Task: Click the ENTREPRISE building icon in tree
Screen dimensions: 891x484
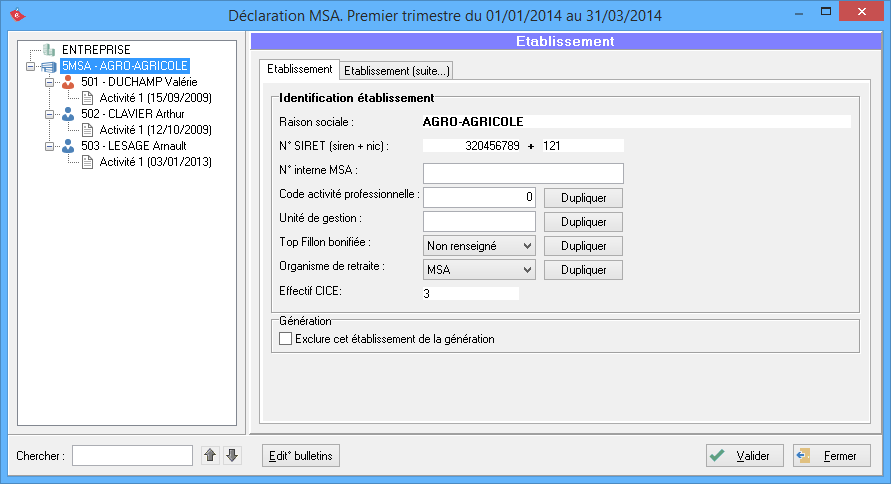Action: tap(51, 50)
